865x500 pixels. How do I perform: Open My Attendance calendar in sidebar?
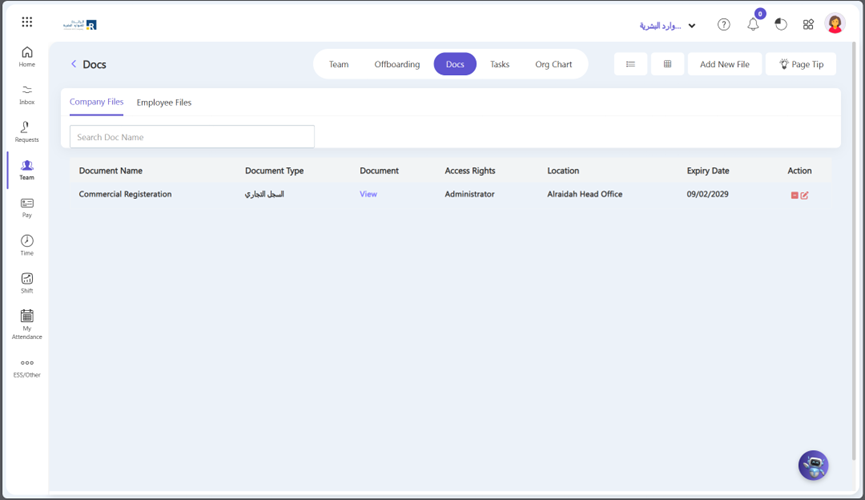pos(27,324)
